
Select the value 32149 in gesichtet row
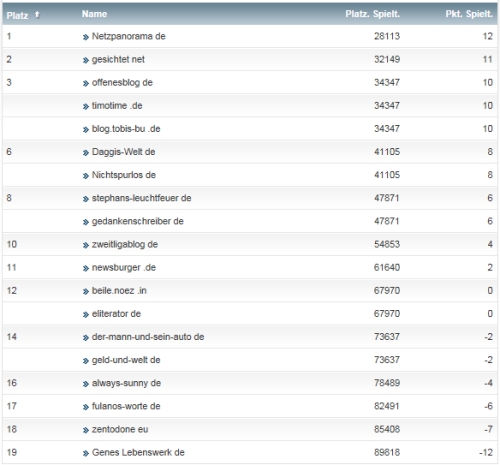click(387, 59)
